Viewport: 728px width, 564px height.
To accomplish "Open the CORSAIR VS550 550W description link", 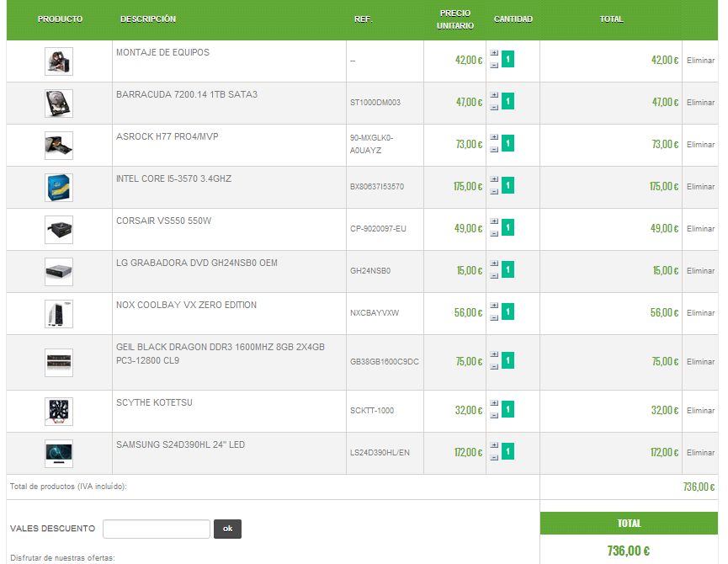I will click(x=164, y=221).
